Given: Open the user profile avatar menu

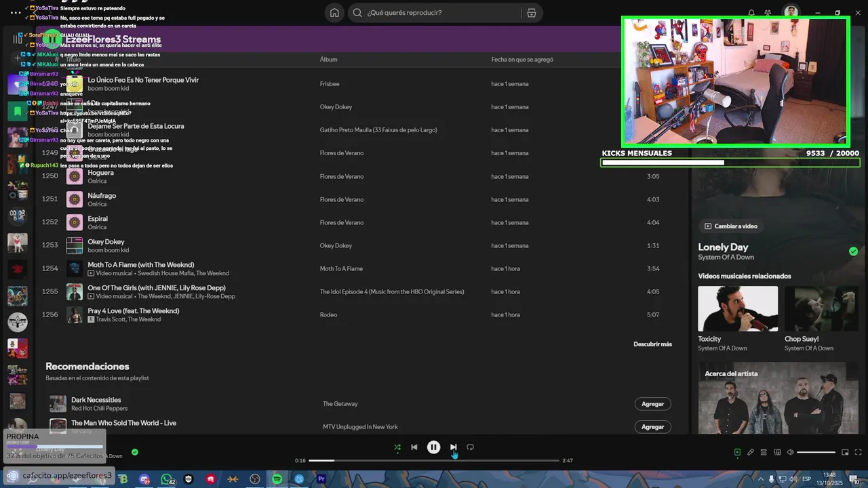Looking at the screenshot, I should [x=791, y=13].
